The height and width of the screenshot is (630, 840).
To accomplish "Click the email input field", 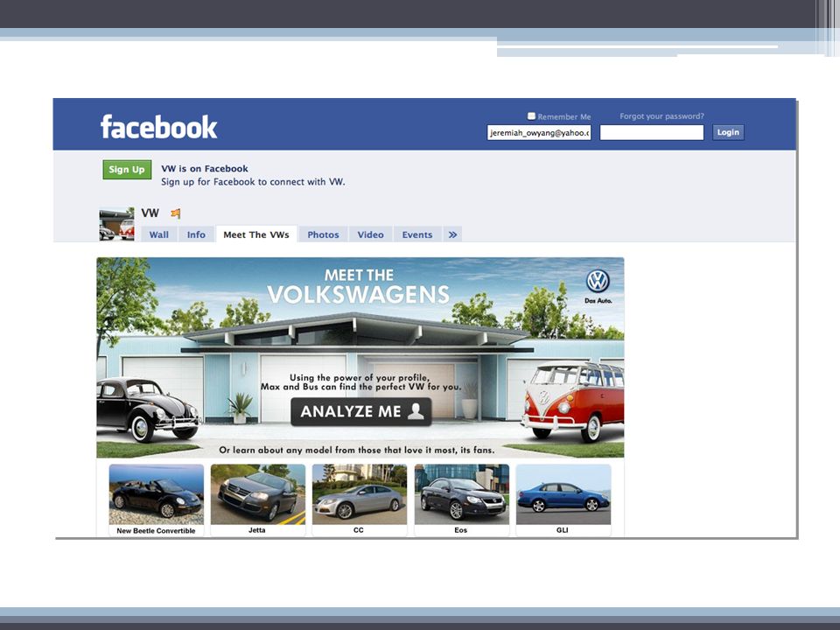I will (x=539, y=133).
